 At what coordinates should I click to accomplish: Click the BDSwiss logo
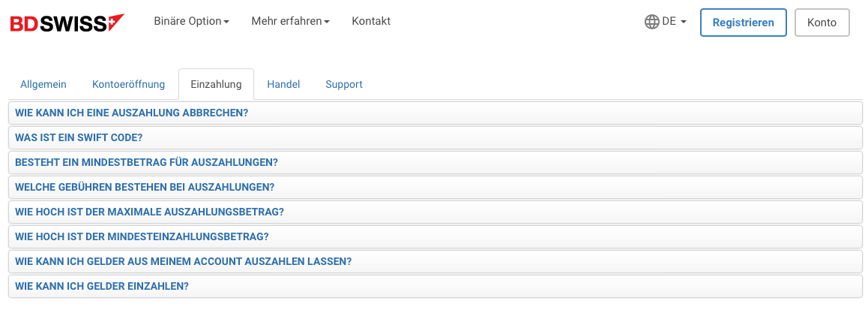[x=67, y=23]
